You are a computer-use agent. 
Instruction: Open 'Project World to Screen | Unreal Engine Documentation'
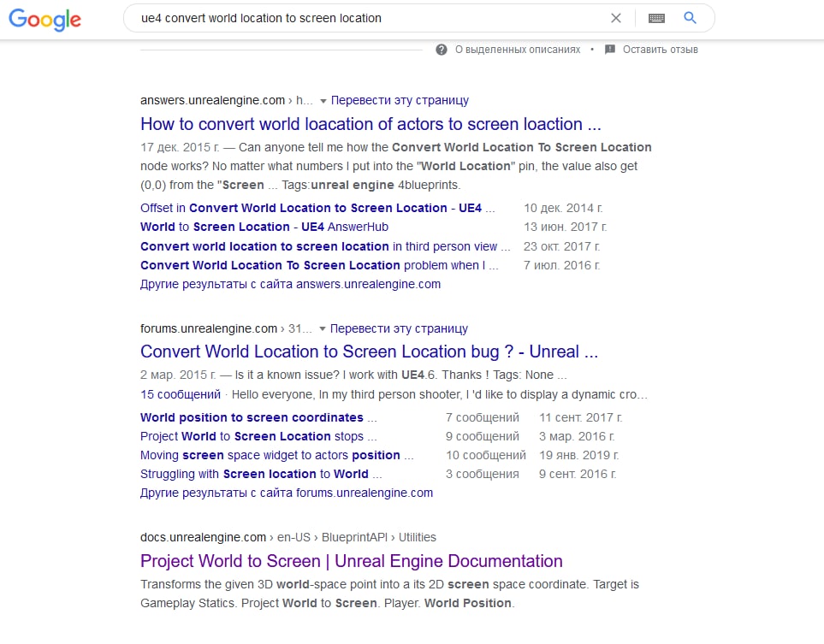pyautogui.click(x=351, y=561)
